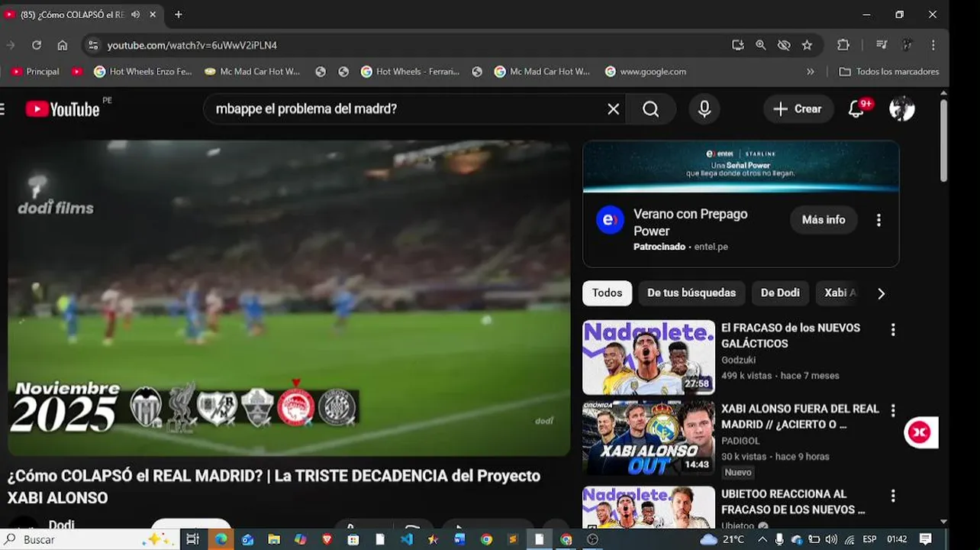Viewport: 980px width, 550px height.
Task: Select the De tus búsquedas filter chip
Action: coord(691,293)
